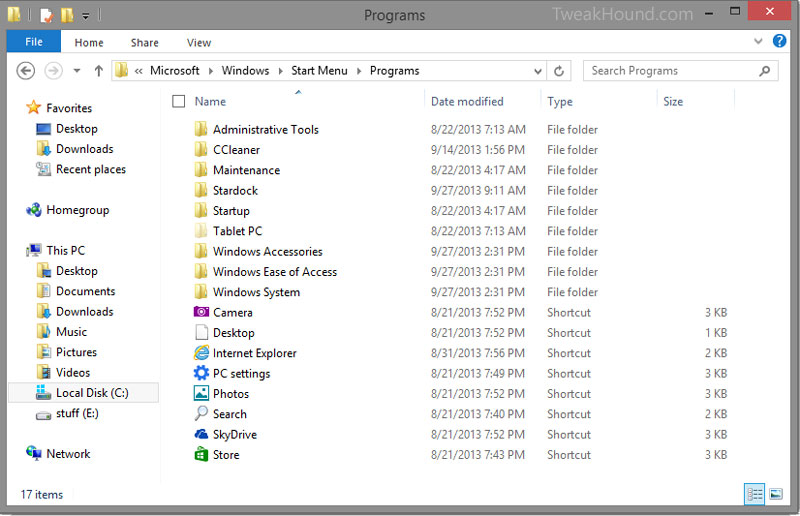Expand the Microsoft breadcrumb arrow

tap(210, 71)
